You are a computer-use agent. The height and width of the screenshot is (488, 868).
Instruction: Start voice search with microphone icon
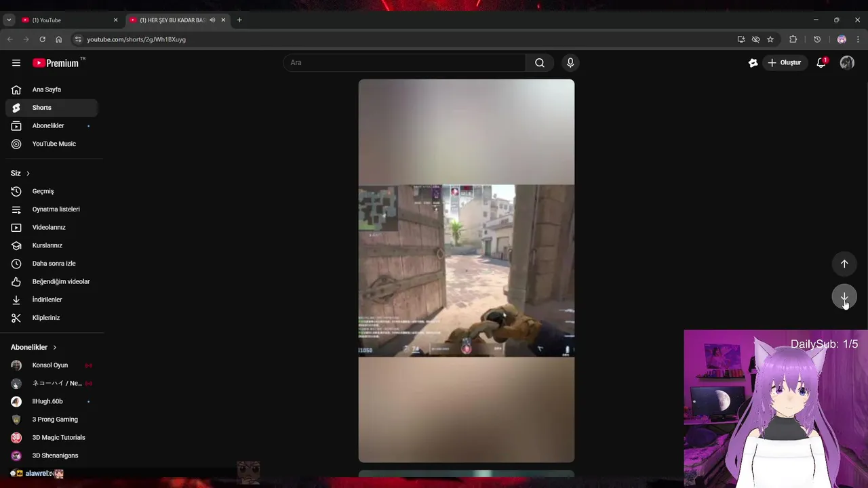coord(570,63)
